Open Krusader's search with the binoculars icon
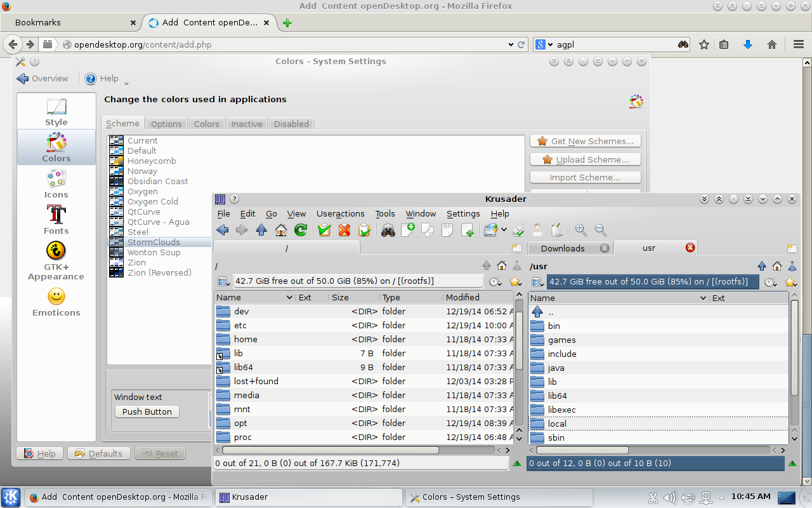Image resolution: width=812 pixels, height=508 pixels. click(388, 230)
